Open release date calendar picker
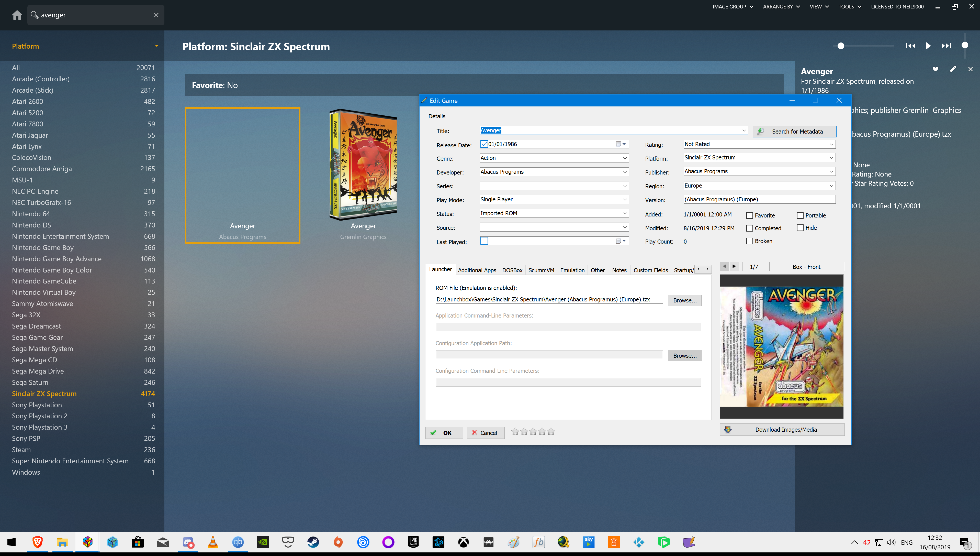This screenshot has width=980, height=556. tap(621, 144)
